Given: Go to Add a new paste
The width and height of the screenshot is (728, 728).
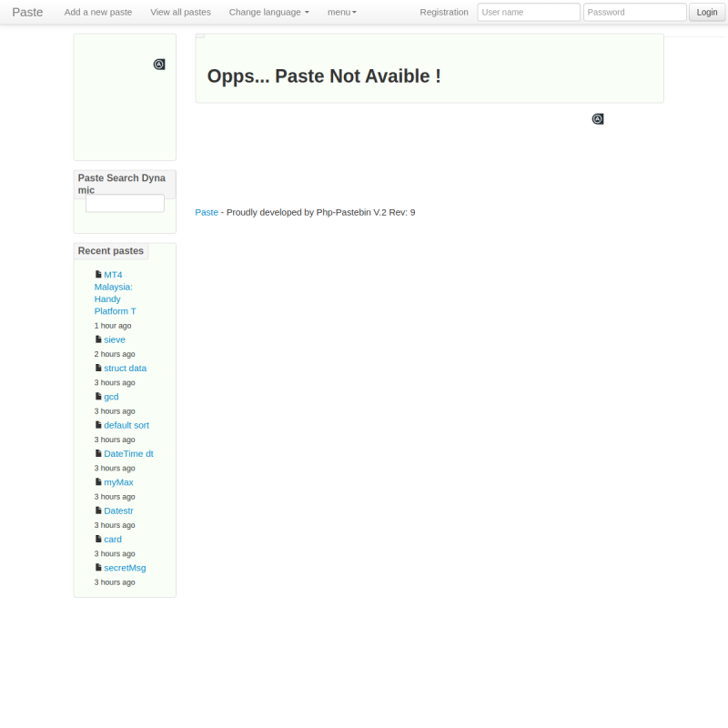Looking at the screenshot, I should pos(98,12).
